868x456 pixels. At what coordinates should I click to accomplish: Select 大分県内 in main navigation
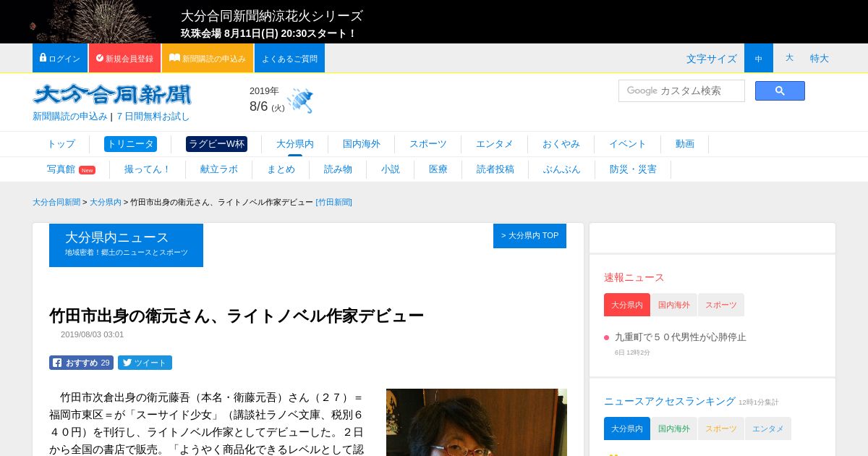[295, 144]
